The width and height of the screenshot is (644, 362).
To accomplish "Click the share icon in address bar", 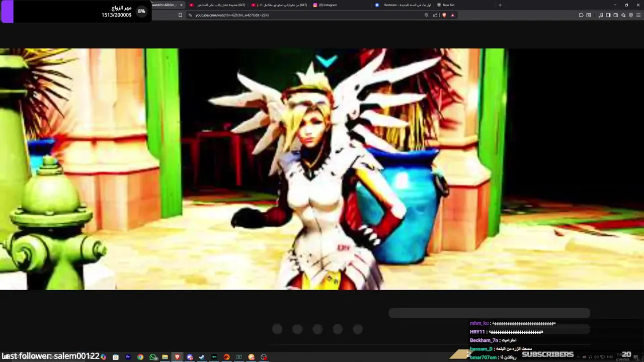I will [x=435, y=15].
